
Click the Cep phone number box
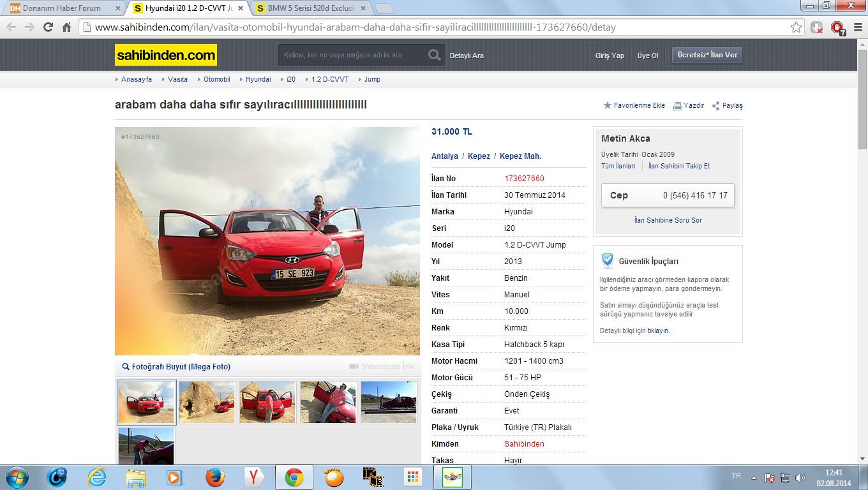click(668, 195)
